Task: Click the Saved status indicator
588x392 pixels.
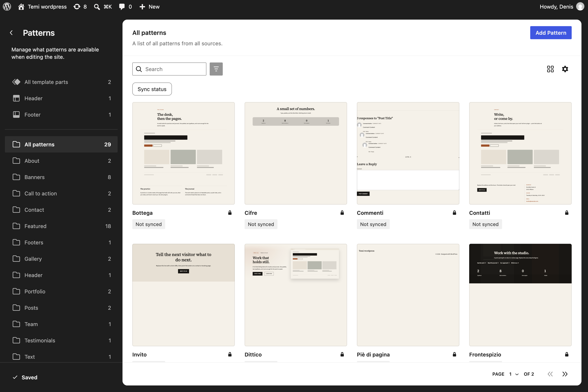Action: point(25,377)
